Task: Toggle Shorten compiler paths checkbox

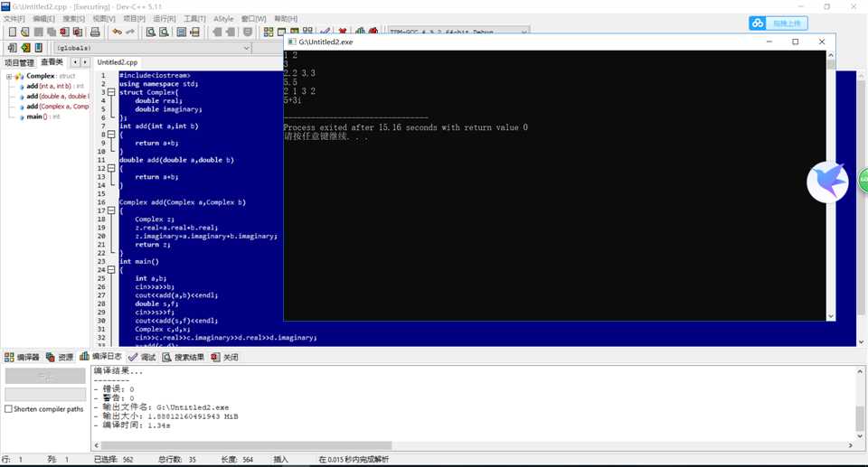Action: pyautogui.click(x=8, y=409)
